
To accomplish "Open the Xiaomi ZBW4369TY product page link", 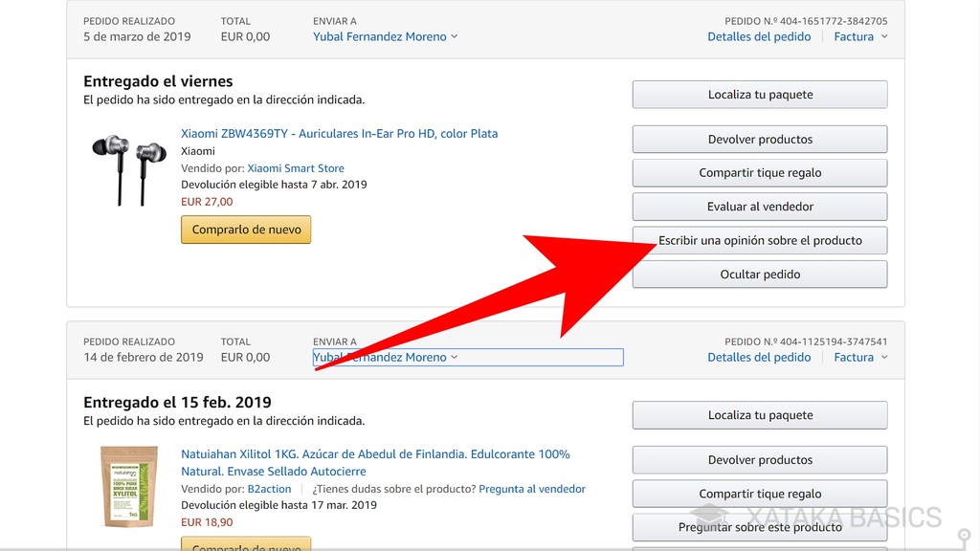I will click(x=340, y=133).
